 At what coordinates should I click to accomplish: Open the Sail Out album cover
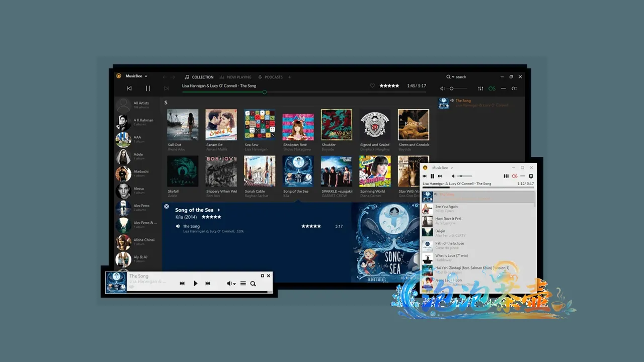[183, 125]
